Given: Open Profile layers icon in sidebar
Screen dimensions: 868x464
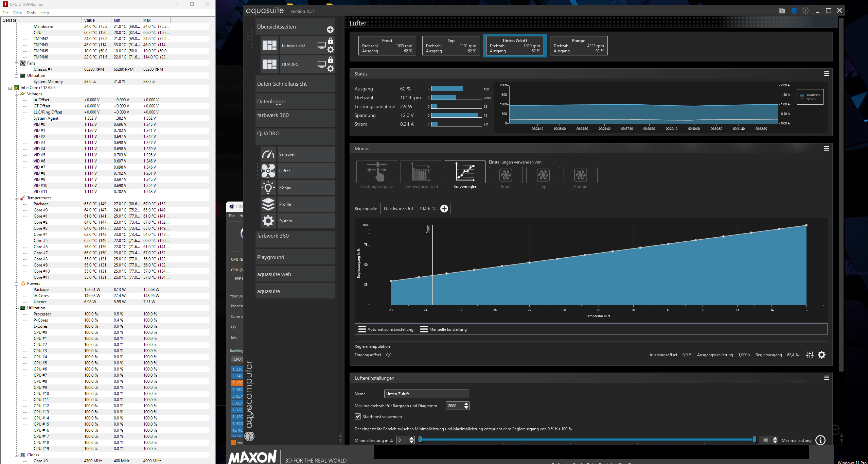Looking at the screenshot, I should tap(268, 204).
